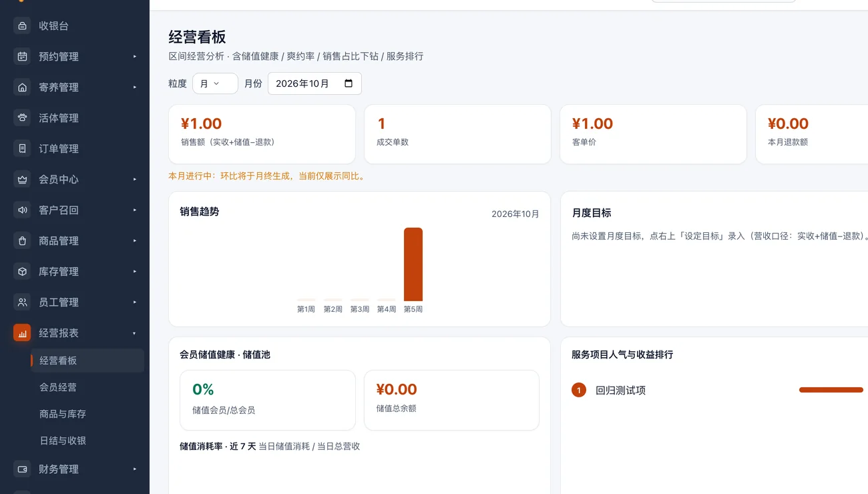
Task: Click the 本月退款额 ¥0.00 card
Action: 812,134
